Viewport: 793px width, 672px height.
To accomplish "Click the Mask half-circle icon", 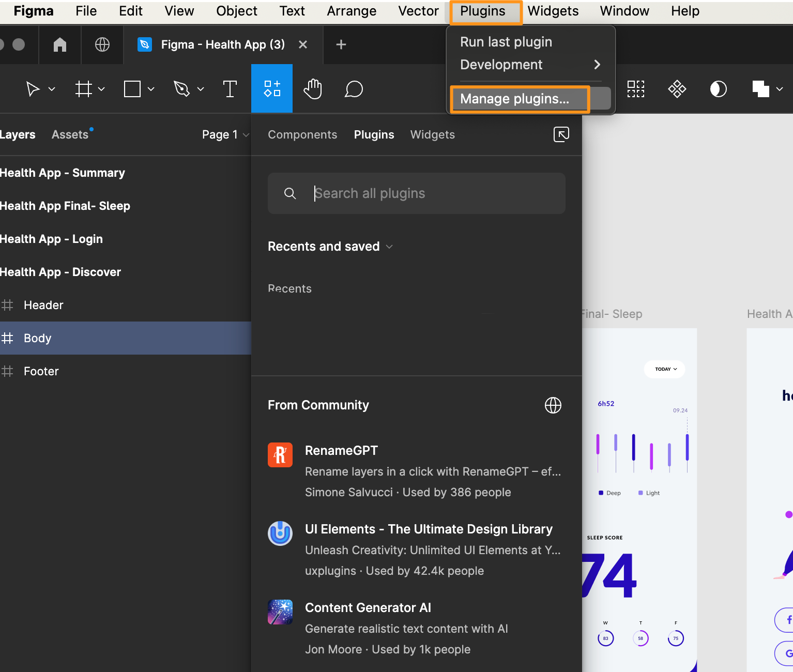I will (719, 89).
